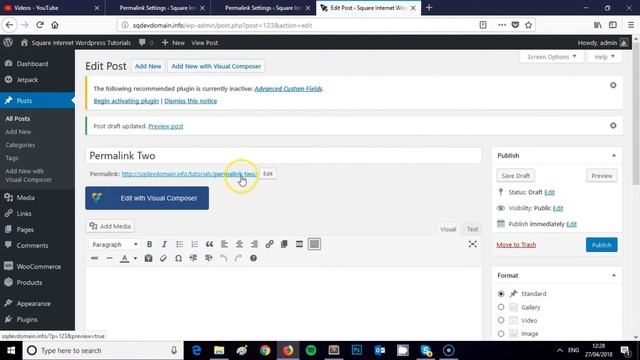Dismiss the Advanced Custom Fields plugin notice
The height and width of the screenshot is (360, 640).
[x=613, y=85]
